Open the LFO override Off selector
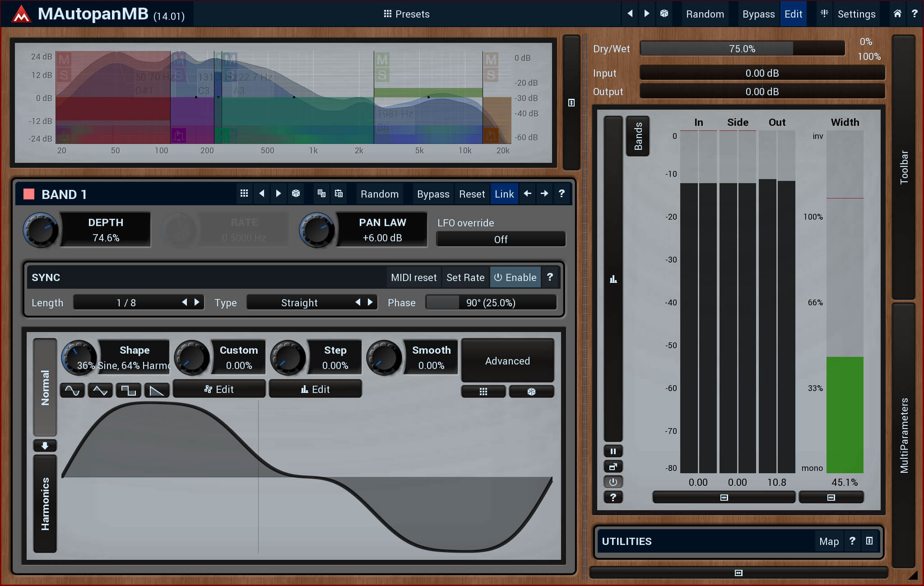 [501, 239]
